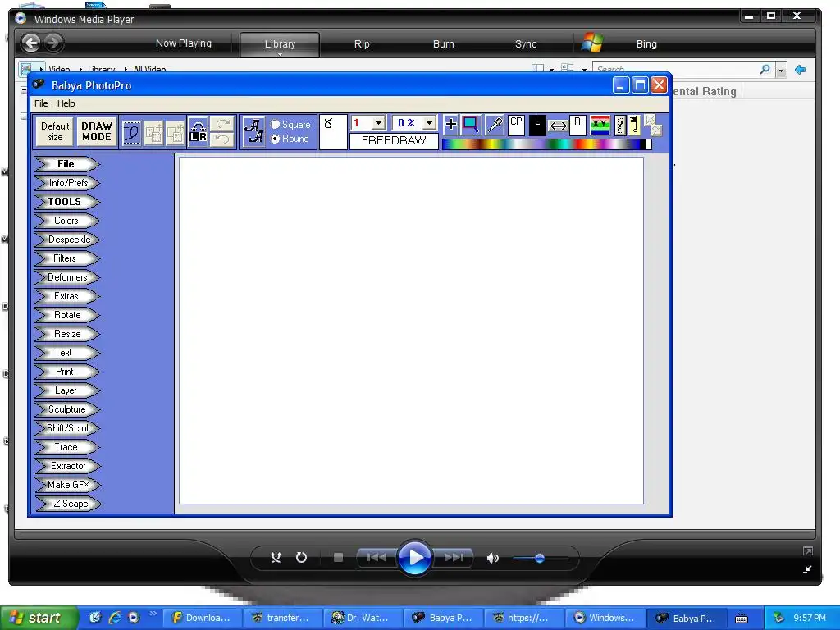Open the Z-Scape sidebar item
Viewport: 840px width, 630px height.
pyautogui.click(x=66, y=504)
